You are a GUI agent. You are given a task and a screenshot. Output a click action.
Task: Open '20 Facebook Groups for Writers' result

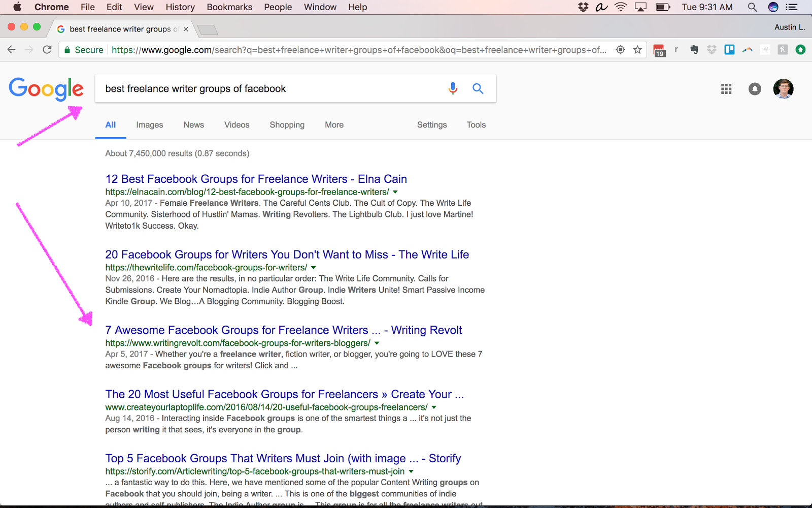[287, 255]
